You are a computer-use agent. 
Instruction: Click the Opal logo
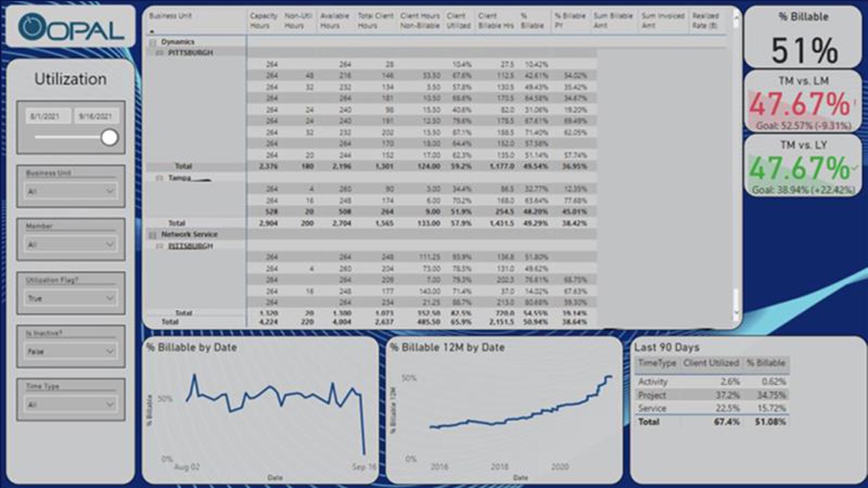(71, 26)
